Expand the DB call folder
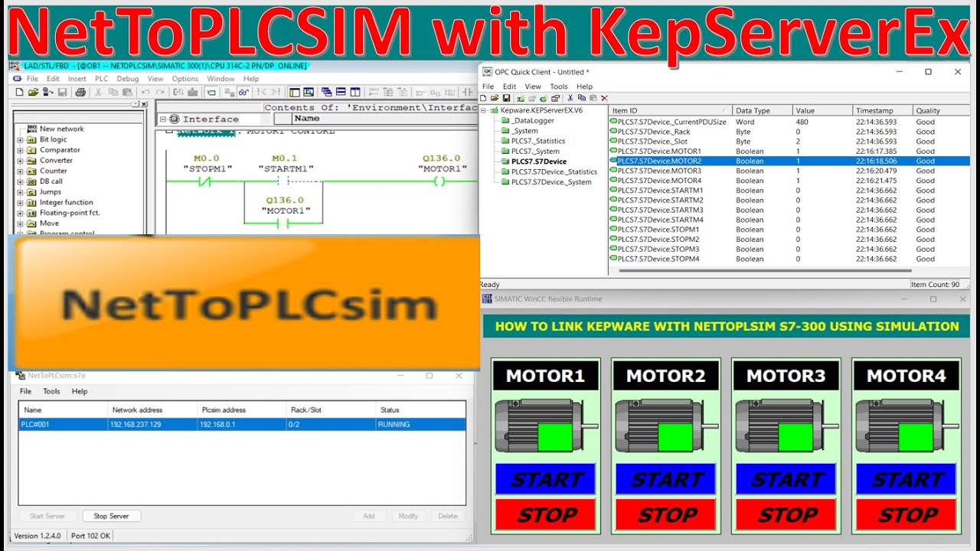The height and width of the screenshot is (551, 980). [x=20, y=181]
